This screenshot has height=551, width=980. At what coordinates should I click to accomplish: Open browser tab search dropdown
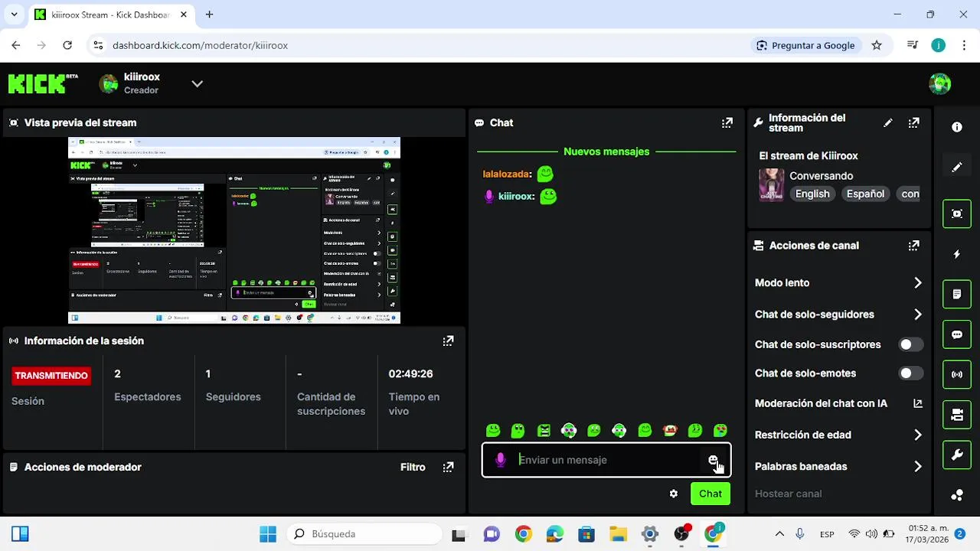[x=14, y=15]
